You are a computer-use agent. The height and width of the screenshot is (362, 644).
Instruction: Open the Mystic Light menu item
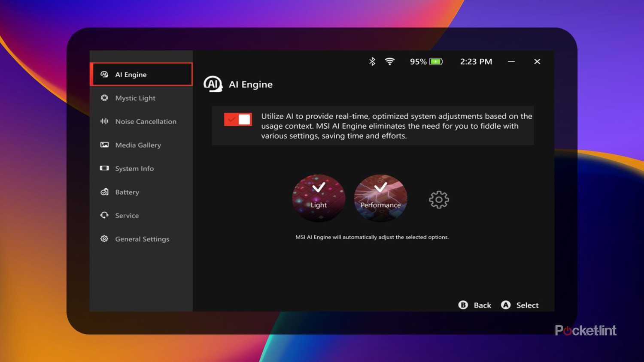pos(141,98)
